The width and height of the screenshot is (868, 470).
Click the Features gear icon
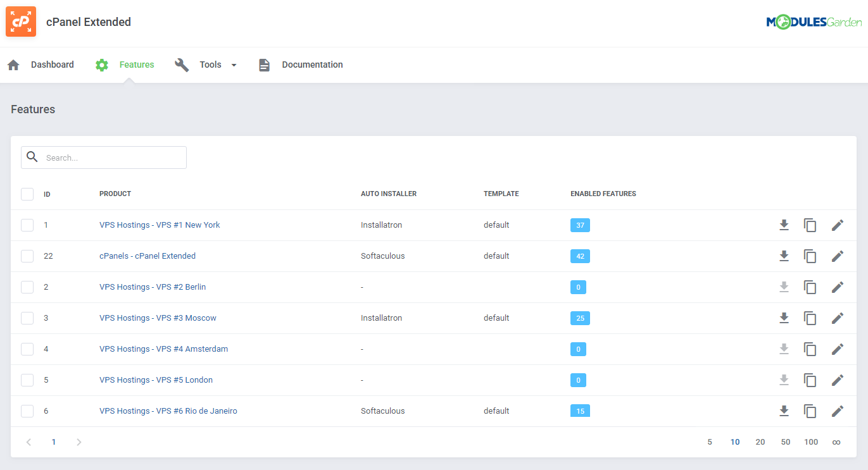(102, 65)
